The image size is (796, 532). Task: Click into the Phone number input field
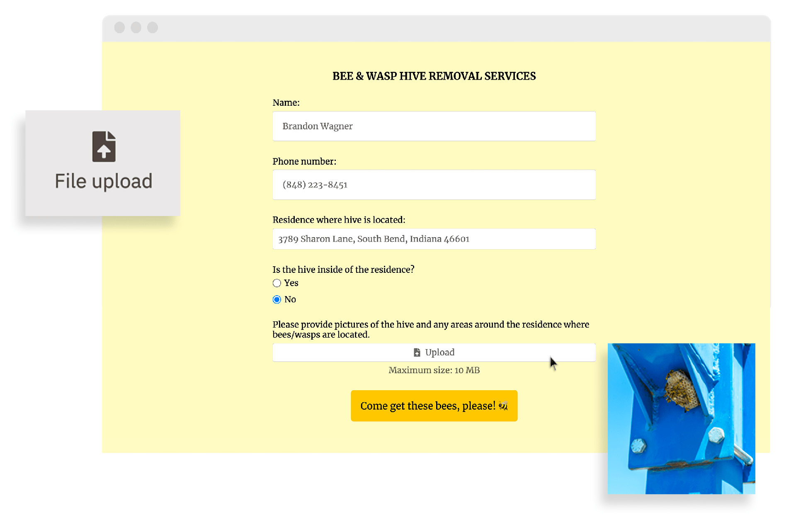pyautogui.click(x=434, y=185)
